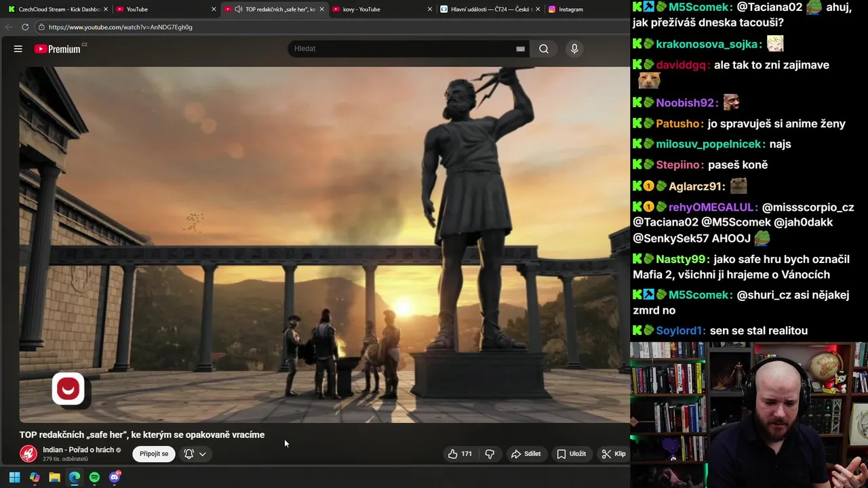868x488 pixels.
Task: Click username Aglarcz91 in chat
Action: click(x=697, y=186)
